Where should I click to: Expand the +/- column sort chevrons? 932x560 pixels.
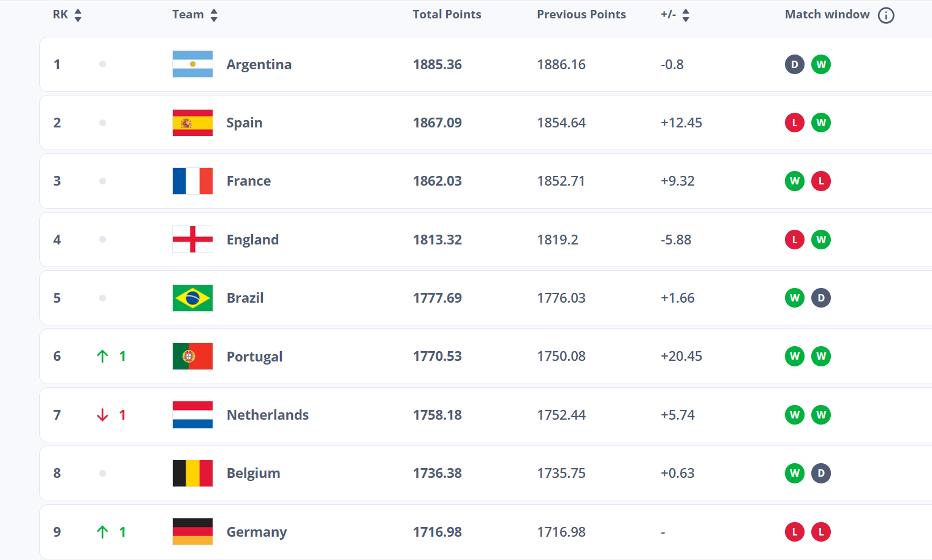(686, 14)
